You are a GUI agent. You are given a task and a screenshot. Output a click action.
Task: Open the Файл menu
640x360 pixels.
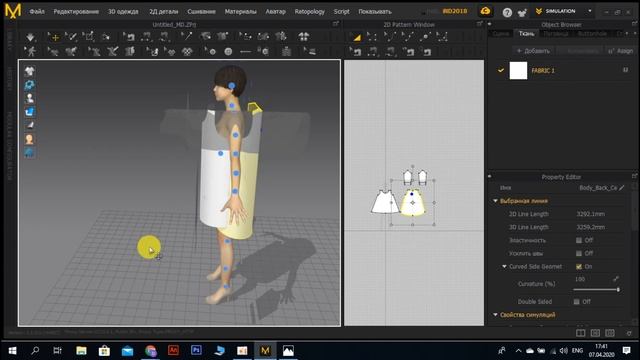(x=37, y=11)
